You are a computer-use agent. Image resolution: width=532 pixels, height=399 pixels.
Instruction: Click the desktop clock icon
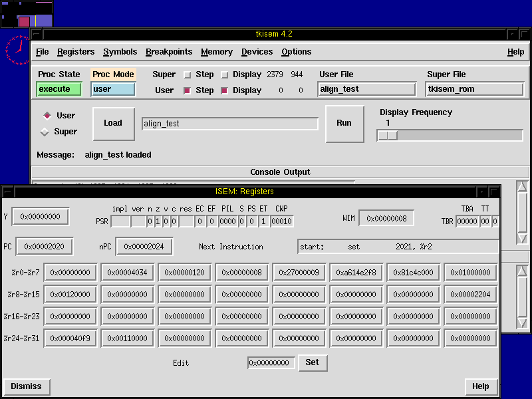tap(18, 50)
